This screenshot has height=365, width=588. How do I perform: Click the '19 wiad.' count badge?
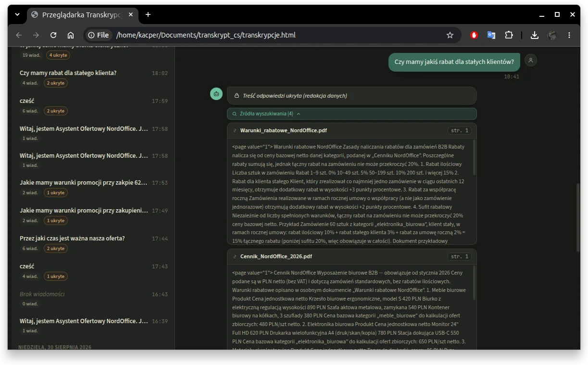(32, 55)
